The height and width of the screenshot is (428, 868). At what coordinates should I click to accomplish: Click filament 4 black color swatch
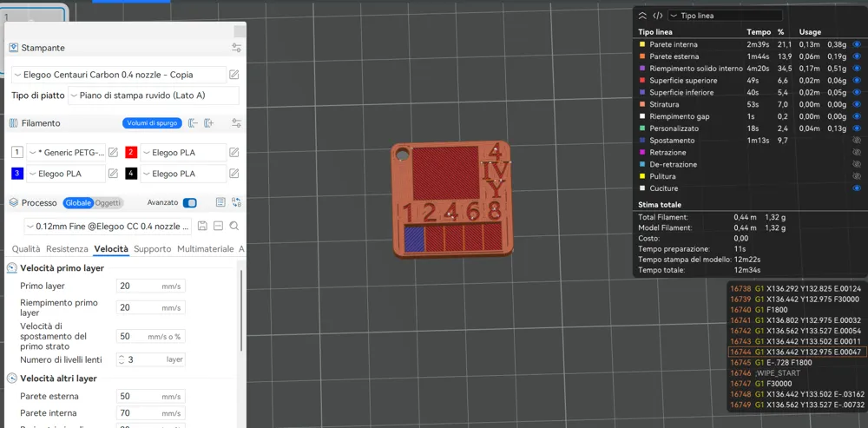pos(131,174)
